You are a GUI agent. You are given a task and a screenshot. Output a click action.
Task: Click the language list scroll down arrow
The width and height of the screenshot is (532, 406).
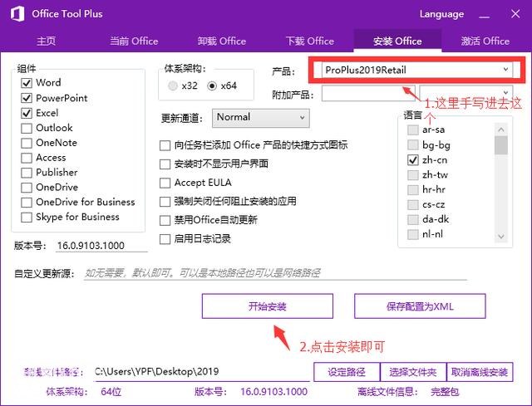coord(501,237)
